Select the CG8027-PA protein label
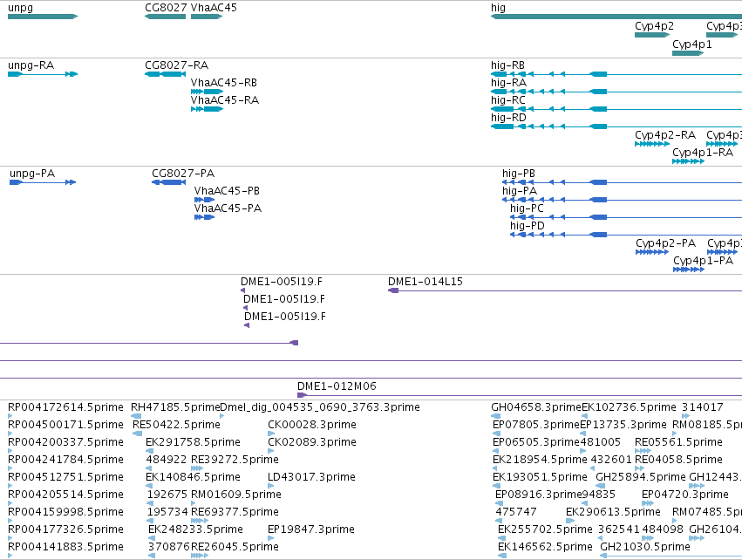Viewport: 742px width, 560px height. pyautogui.click(x=183, y=174)
